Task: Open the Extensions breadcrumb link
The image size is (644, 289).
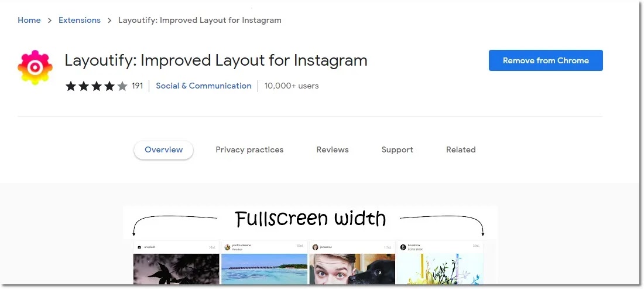Action: [x=80, y=20]
